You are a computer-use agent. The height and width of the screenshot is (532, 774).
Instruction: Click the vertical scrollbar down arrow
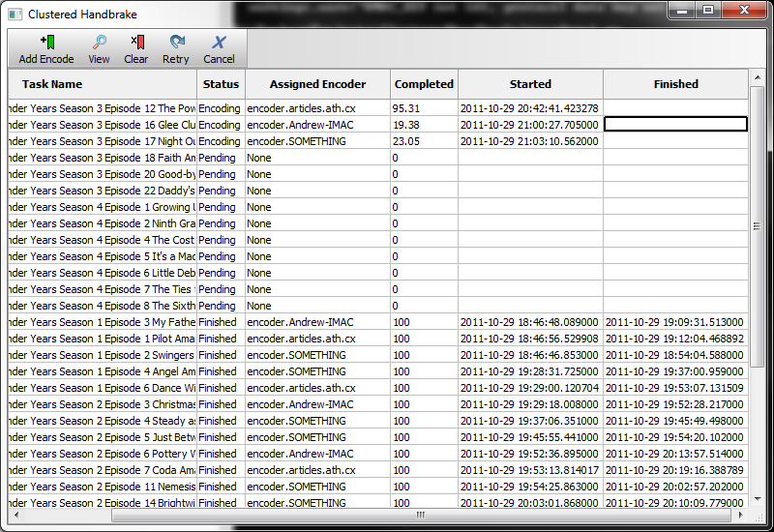tap(758, 499)
